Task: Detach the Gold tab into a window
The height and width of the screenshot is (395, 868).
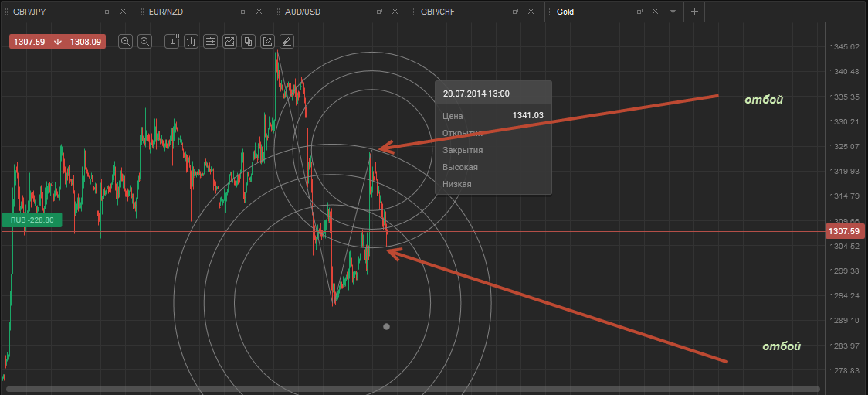Action: [639, 12]
